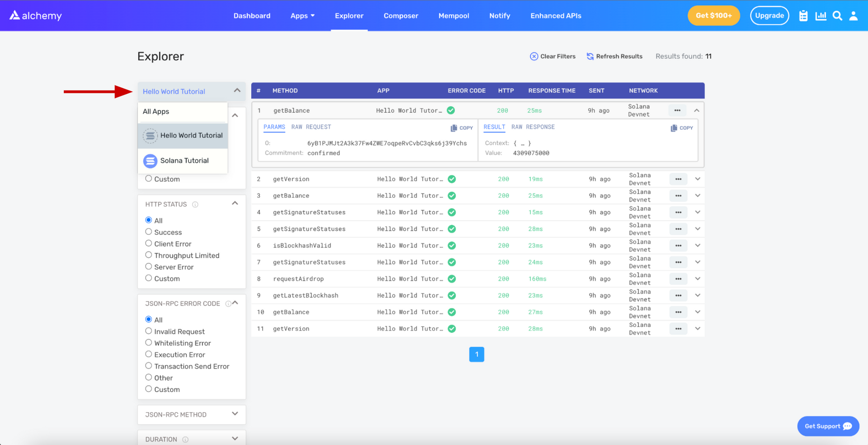Expand the DURATION filter section

235,439
